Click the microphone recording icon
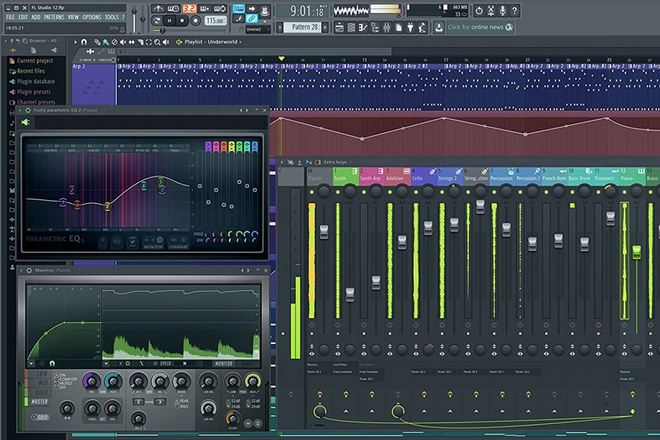 coord(503,11)
